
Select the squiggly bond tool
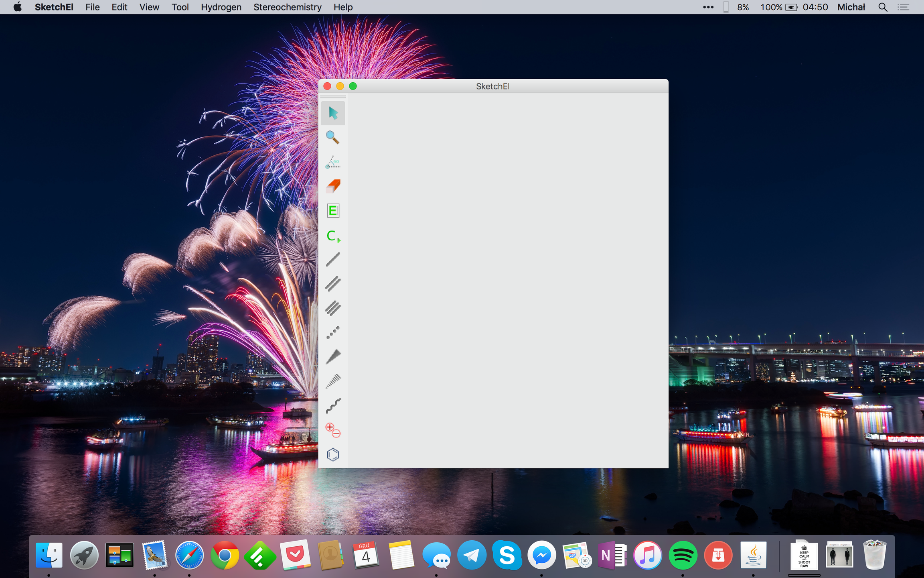click(332, 405)
